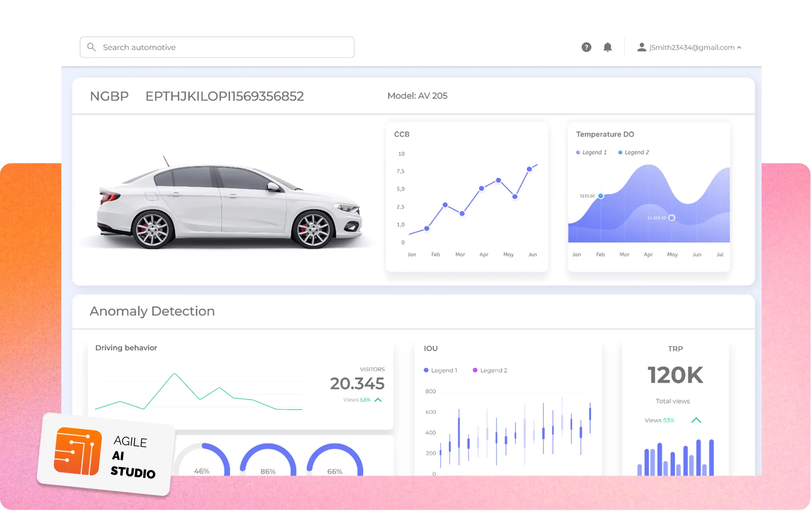Viewport: 812px width, 511px height.
Task: Check notifications via the bell icon
Action: click(x=608, y=47)
